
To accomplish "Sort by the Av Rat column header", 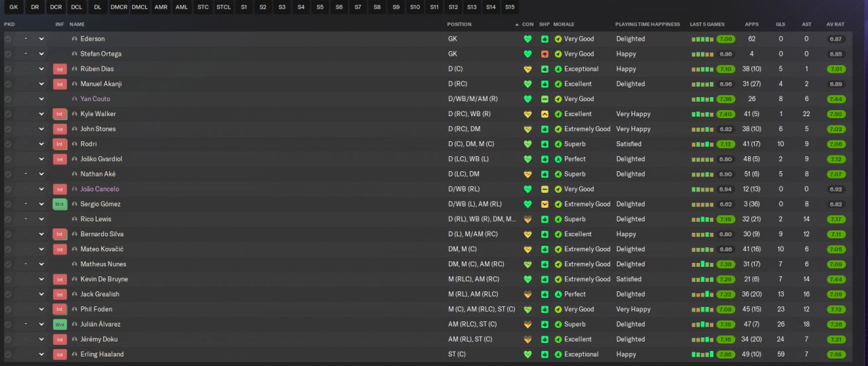I will 835,24.
